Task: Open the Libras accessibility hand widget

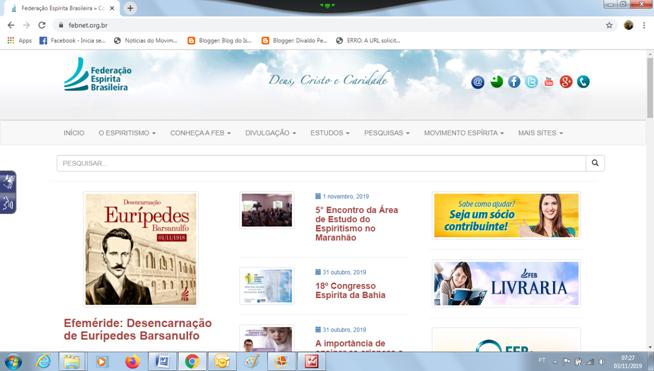Action: [8, 182]
